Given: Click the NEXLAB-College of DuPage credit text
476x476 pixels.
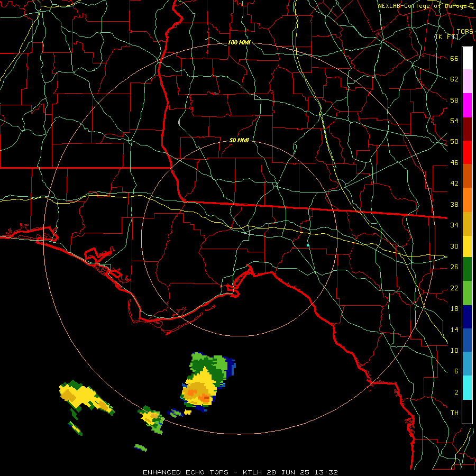Looking at the screenshot, I should [425, 6].
